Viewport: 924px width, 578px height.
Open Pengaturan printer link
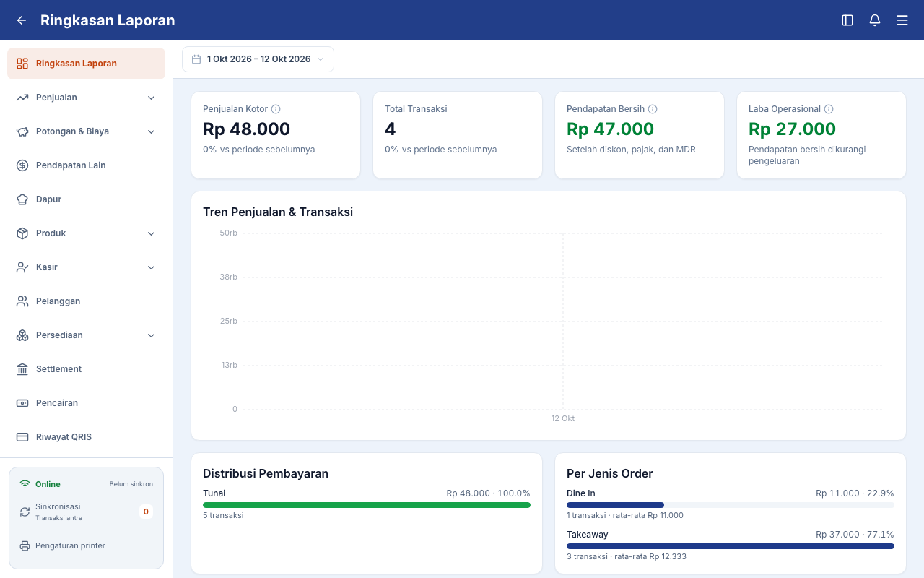click(70, 545)
